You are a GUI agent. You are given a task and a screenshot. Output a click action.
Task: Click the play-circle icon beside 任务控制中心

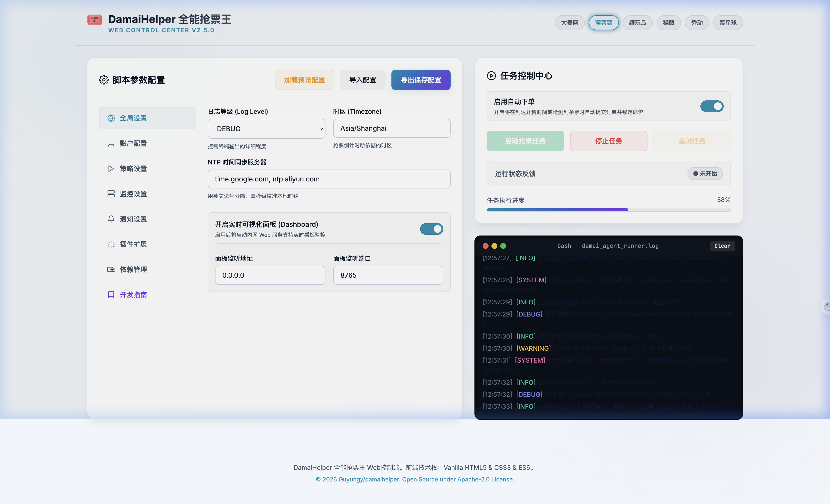click(x=491, y=76)
